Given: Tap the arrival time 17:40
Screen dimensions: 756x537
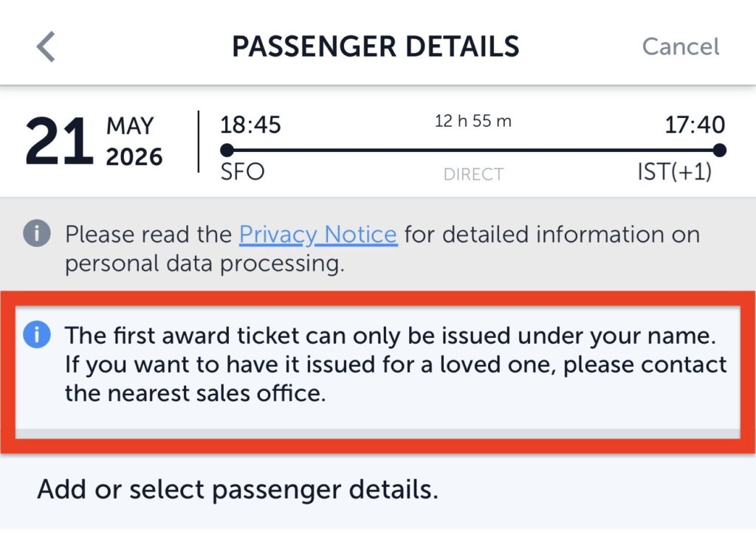Looking at the screenshot, I should (x=695, y=125).
